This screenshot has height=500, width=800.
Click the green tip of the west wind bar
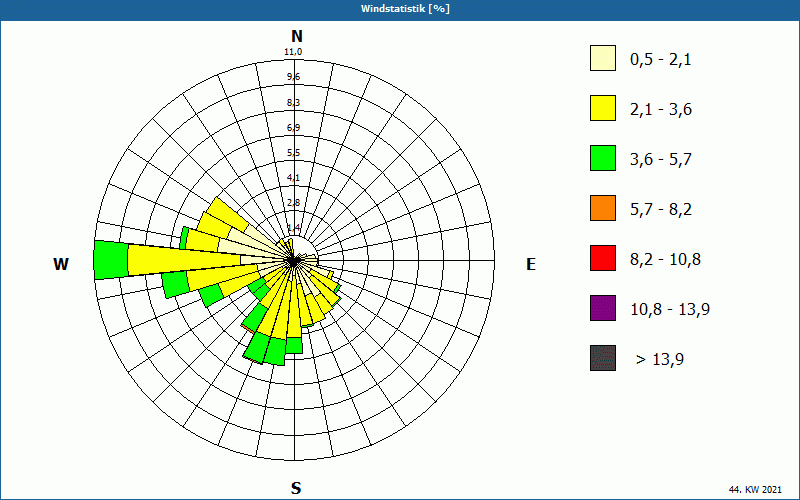point(111,260)
